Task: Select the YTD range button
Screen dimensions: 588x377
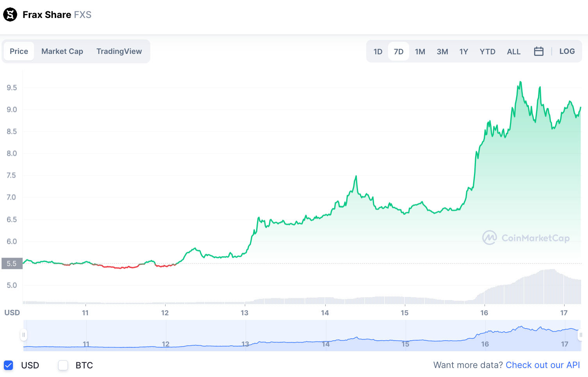Action: pyautogui.click(x=488, y=52)
